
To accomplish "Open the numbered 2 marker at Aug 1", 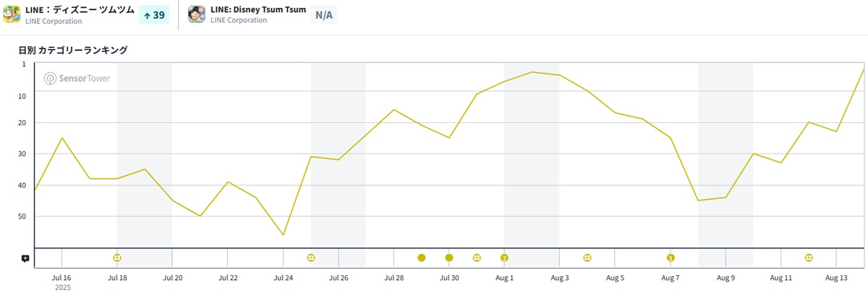I will [x=504, y=258].
